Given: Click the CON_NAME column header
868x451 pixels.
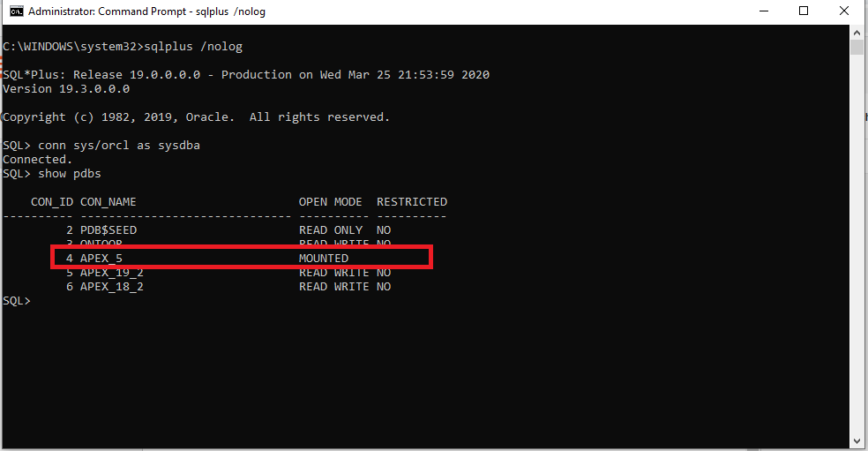Looking at the screenshot, I should [108, 202].
